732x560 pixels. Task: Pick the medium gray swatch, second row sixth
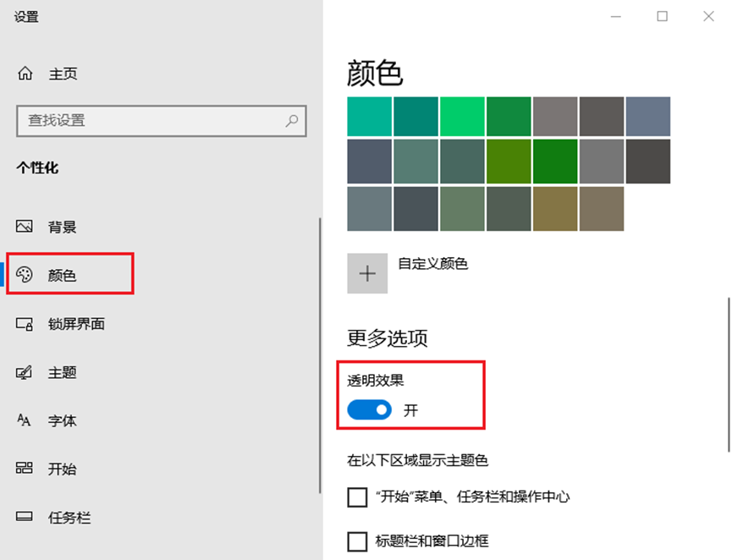coord(602,162)
